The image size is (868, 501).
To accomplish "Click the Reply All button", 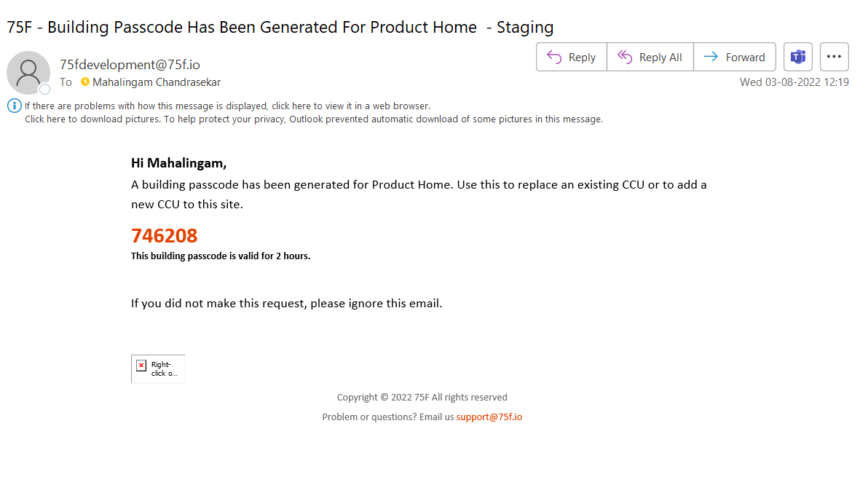I will click(650, 57).
